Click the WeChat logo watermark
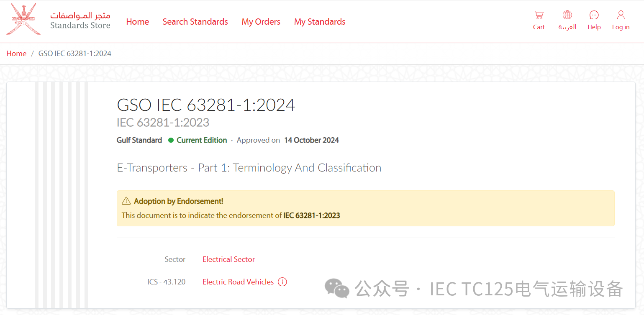644x315 pixels. 337,289
